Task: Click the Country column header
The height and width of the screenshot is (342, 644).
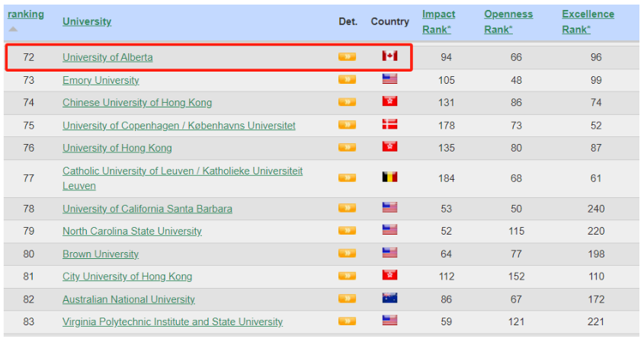Action: pyautogui.click(x=389, y=21)
